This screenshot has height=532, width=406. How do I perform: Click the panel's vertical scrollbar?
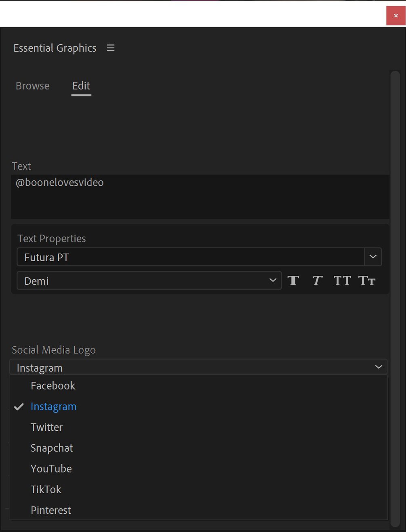pyautogui.click(x=395, y=283)
